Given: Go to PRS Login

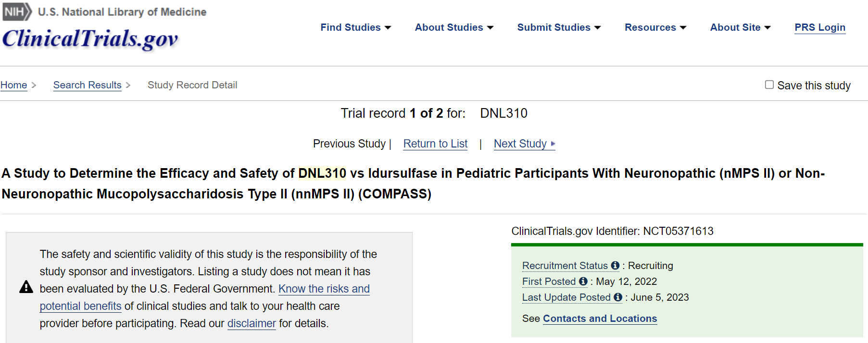Looking at the screenshot, I should pyautogui.click(x=819, y=27).
